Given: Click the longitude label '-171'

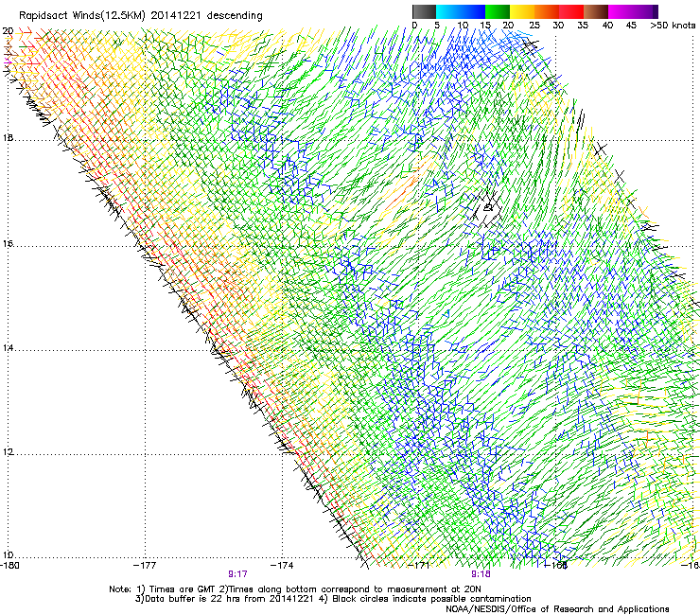Looking at the screenshot, I should (418, 566).
